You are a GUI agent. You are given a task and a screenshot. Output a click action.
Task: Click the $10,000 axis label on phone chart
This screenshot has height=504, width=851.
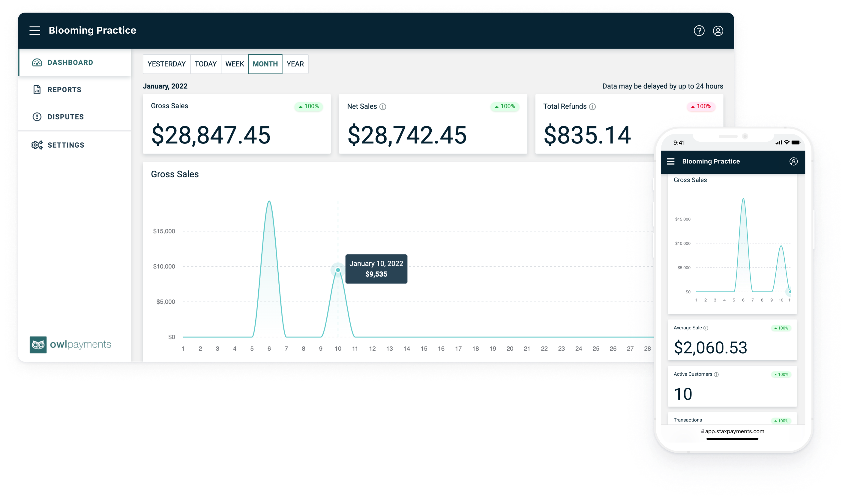[682, 244]
